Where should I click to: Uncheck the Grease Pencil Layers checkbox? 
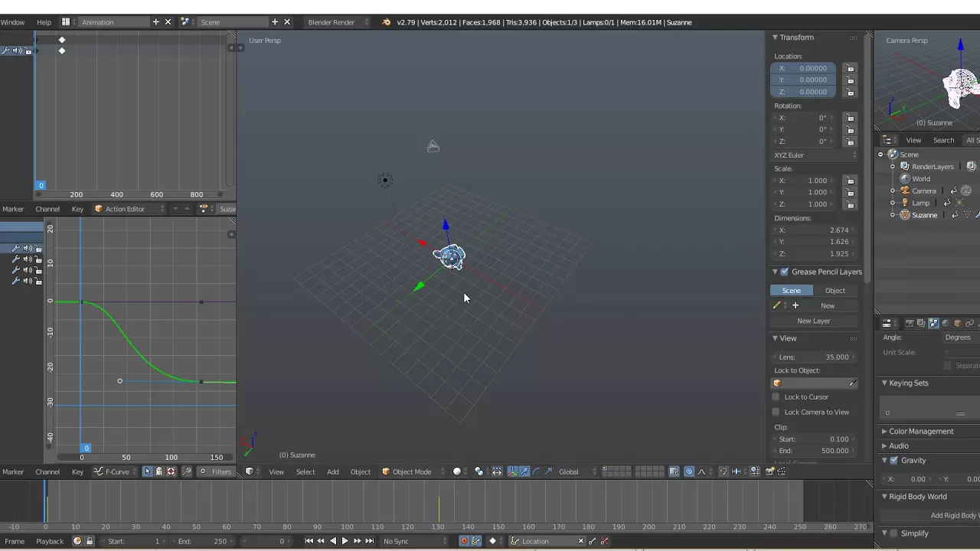tap(784, 272)
